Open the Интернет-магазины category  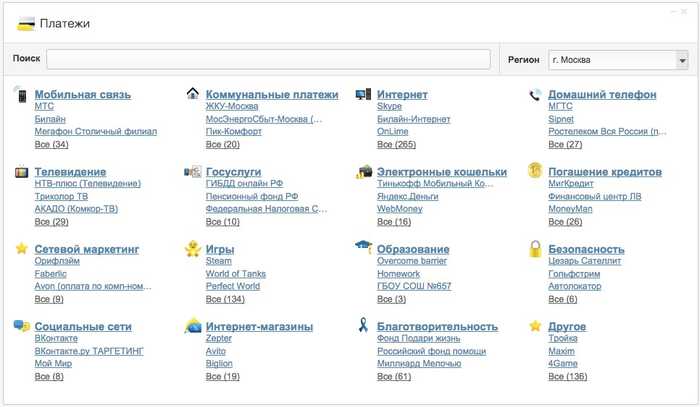pos(259,327)
